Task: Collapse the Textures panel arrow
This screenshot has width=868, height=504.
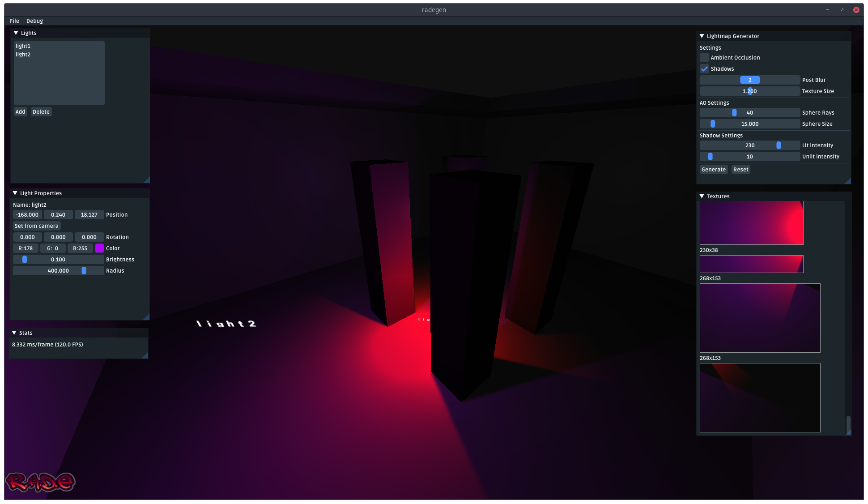Action: tap(702, 196)
